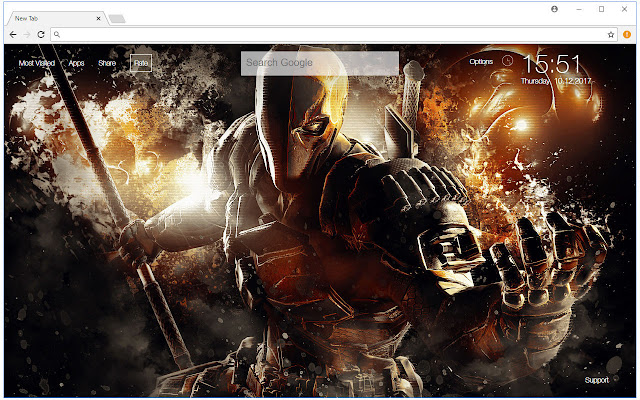Image resolution: width=640 pixels, height=400 pixels.
Task: Click the magnifier icon in the address bar
Action: [57, 35]
